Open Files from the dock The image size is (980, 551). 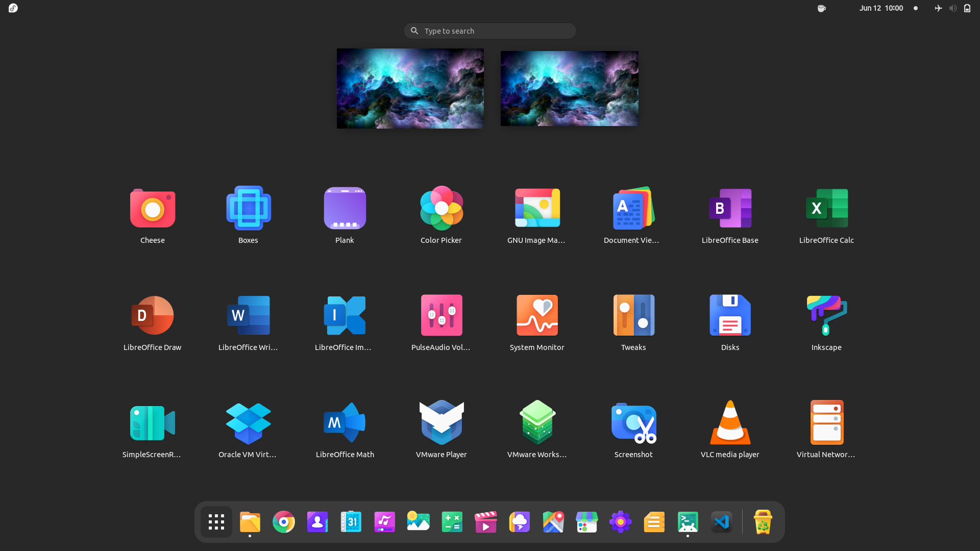tap(250, 522)
